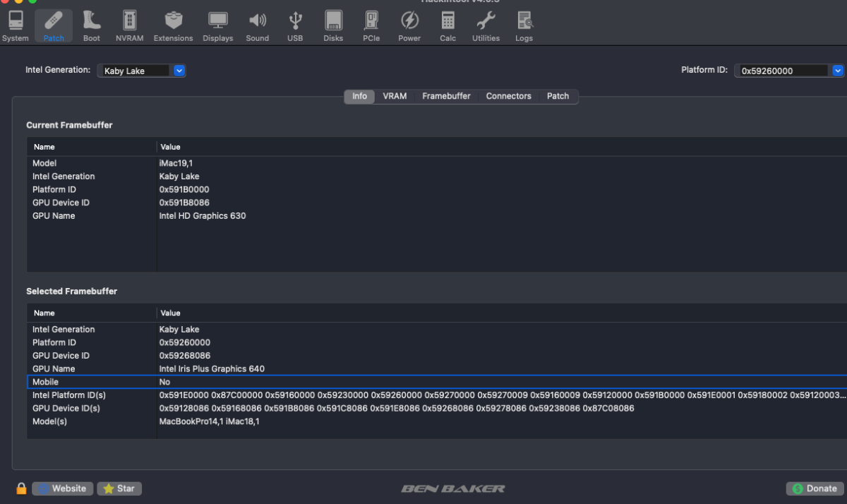Screen dimensions: 847x504
Task: Open the System toolbar section
Action: click(x=15, y=26)
